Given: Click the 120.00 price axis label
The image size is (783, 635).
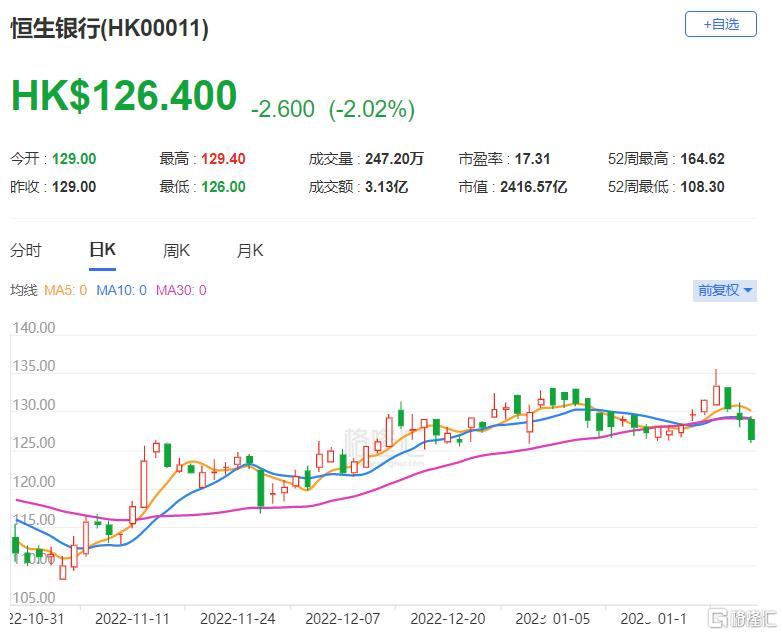Looking at the screenshot, I should point(33,482).
